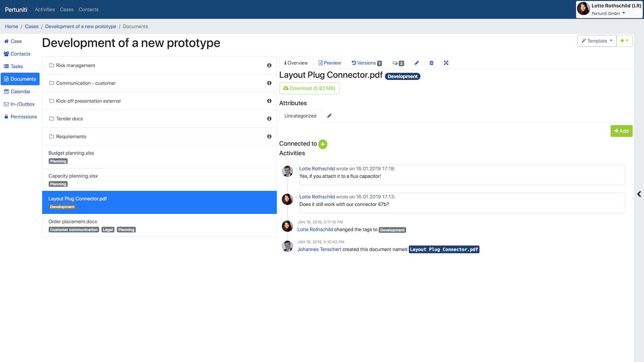Image resolution: width=644 pixels, height=362 pixels.
Task: Select Order placement.docx document
Action: click(159, 225)
